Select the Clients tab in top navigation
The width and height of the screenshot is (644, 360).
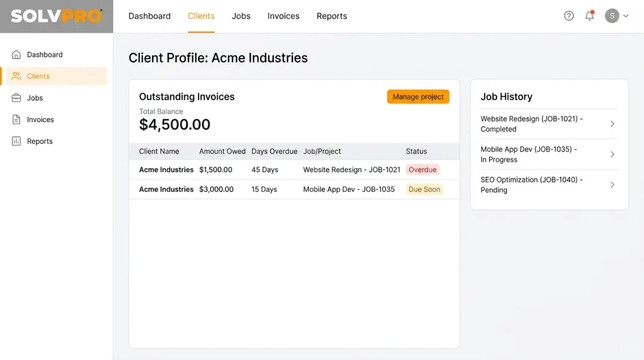[201, 16]
